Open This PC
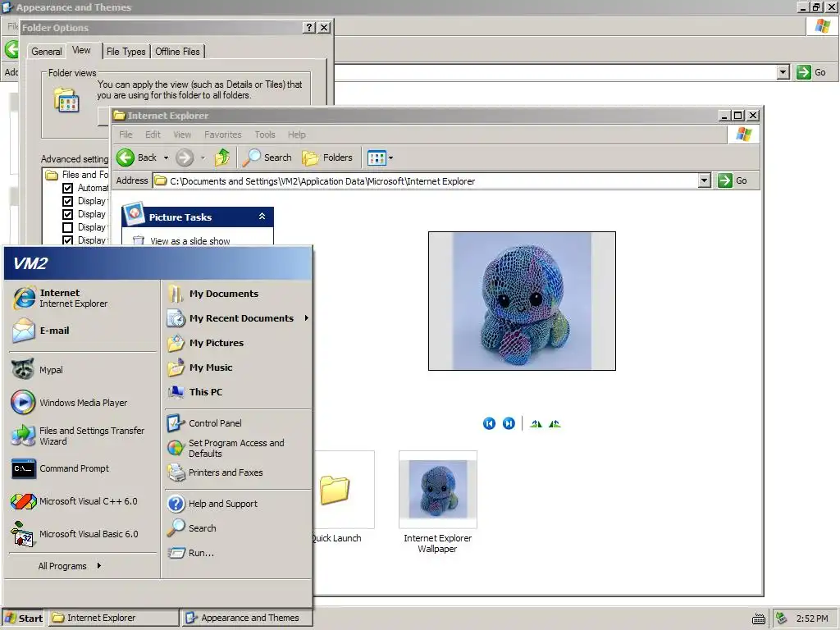The image size is (840, 630). [x=195, y=392]
